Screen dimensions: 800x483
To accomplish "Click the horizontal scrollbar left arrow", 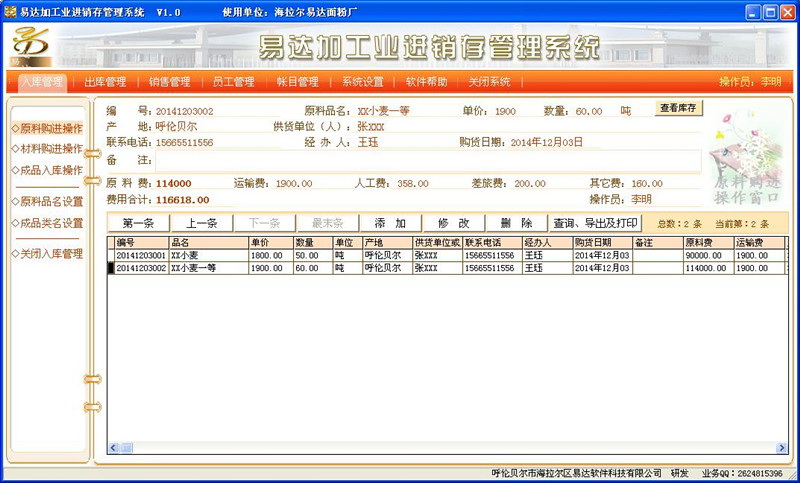I will coord(113,448).
